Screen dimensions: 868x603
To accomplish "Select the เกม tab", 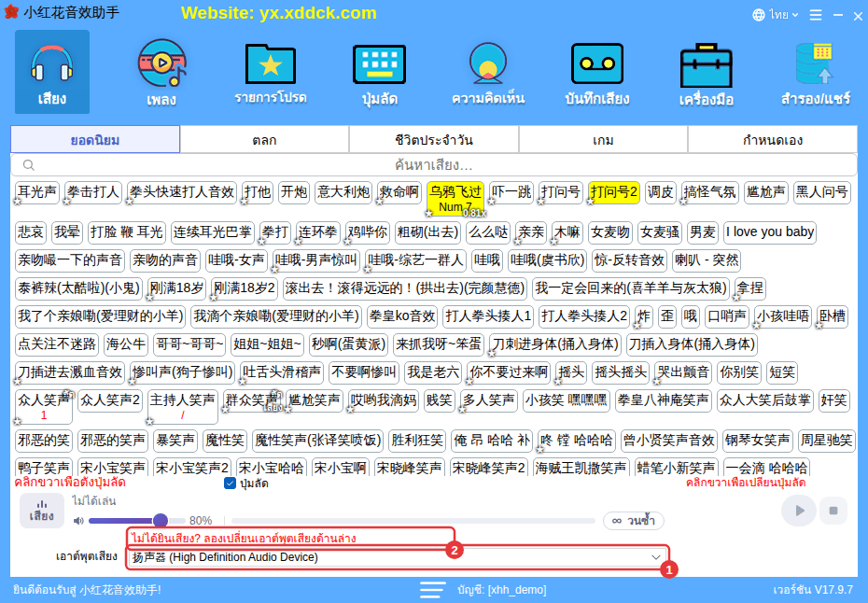I will click(x=603, y=139).
